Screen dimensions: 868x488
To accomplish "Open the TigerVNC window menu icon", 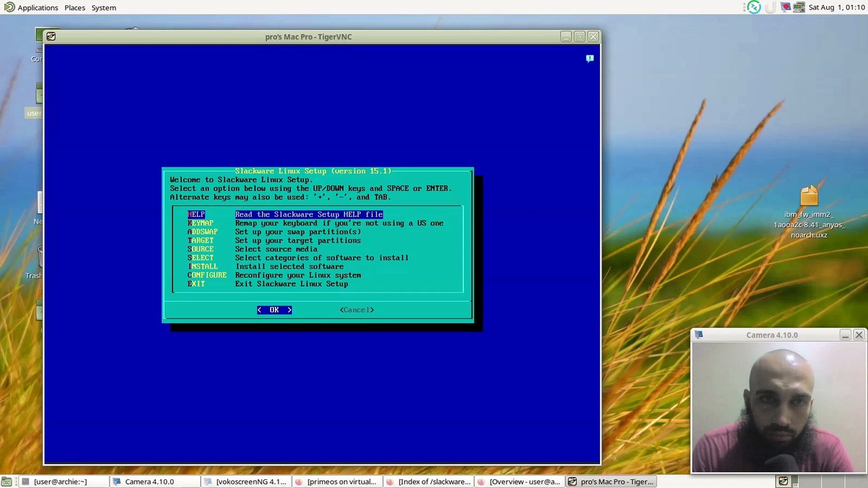I will [x=51, y=37].
